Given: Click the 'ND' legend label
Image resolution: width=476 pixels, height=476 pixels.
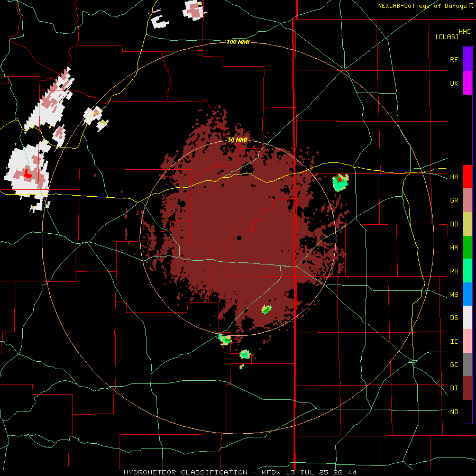Looking at the screenshot, I should click(x=454, y=411).
